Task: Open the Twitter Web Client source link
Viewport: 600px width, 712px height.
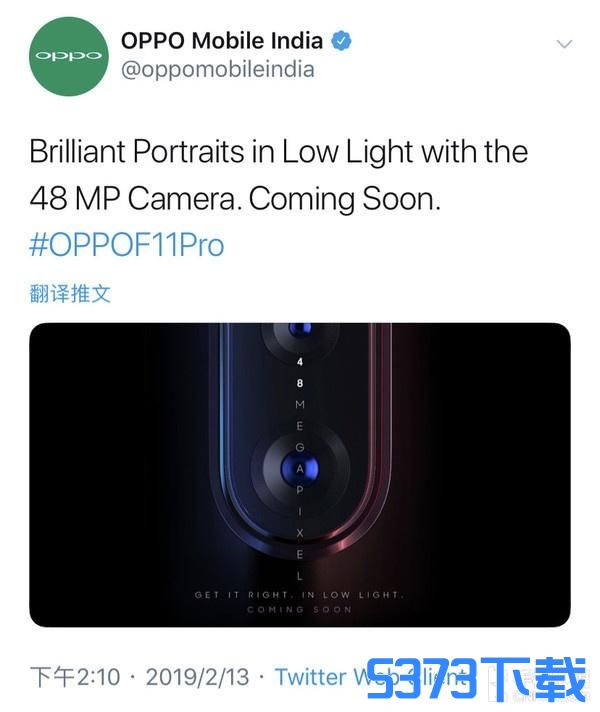Action: point(369,677)
